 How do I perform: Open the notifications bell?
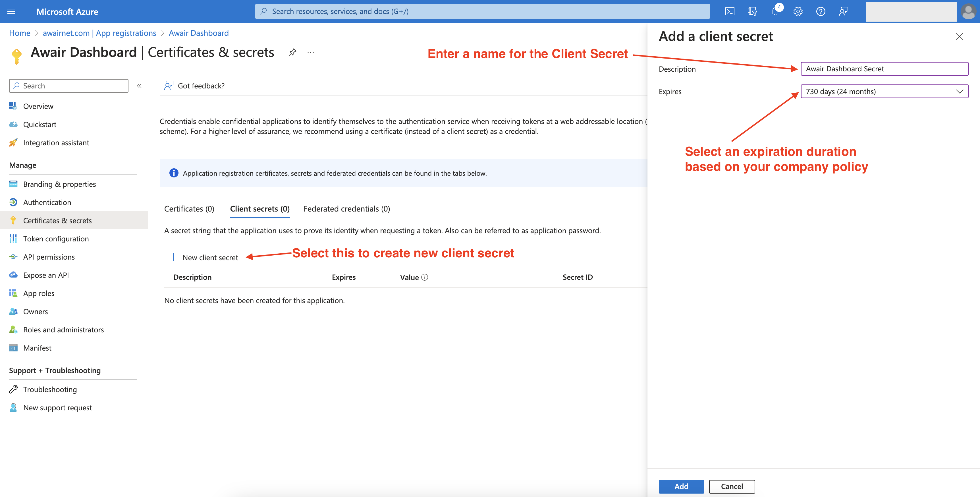point(775,11)
